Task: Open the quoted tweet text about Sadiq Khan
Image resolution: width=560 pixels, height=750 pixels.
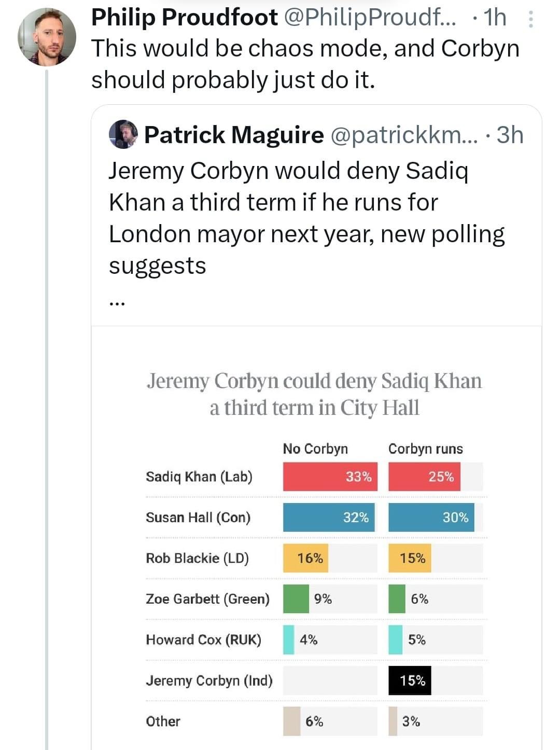Action: [x=306, y=218]
